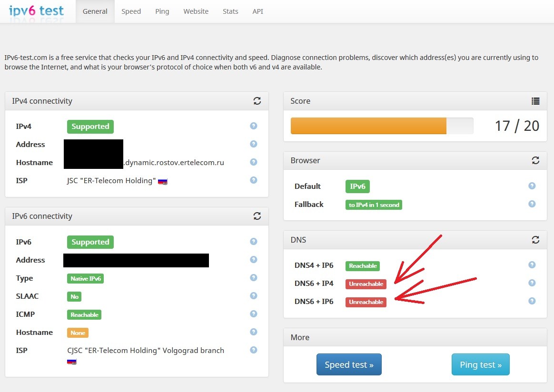Viewport: 554px width, 392px height.
Task: Open help for DNS6 + IP6 row
Action: click(532, 301)
